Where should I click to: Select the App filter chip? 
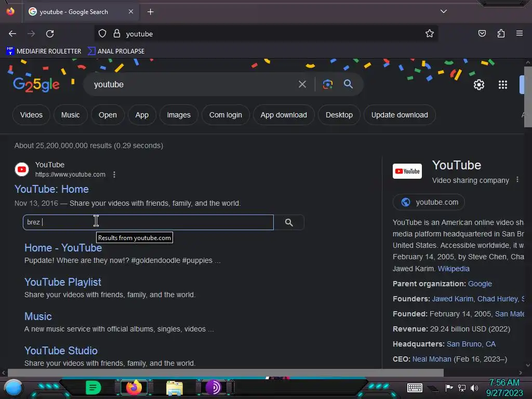click(142, 115)
